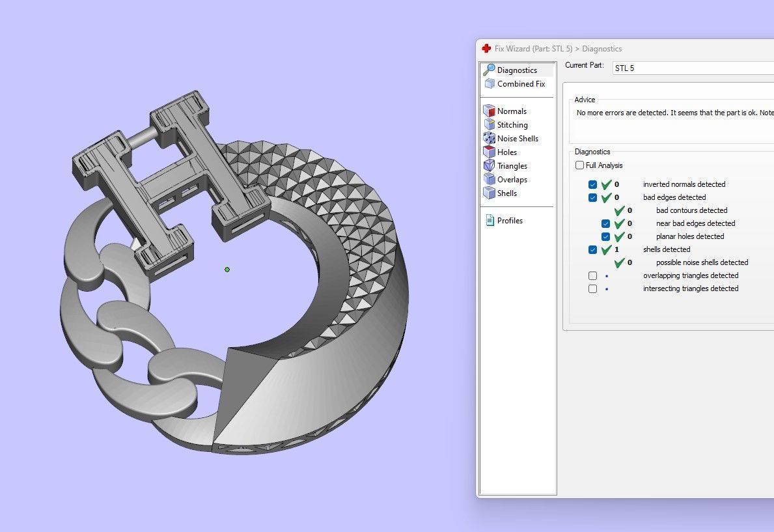
Task: Click the red cross Fix Wizard icon
Action: [486, 48]
